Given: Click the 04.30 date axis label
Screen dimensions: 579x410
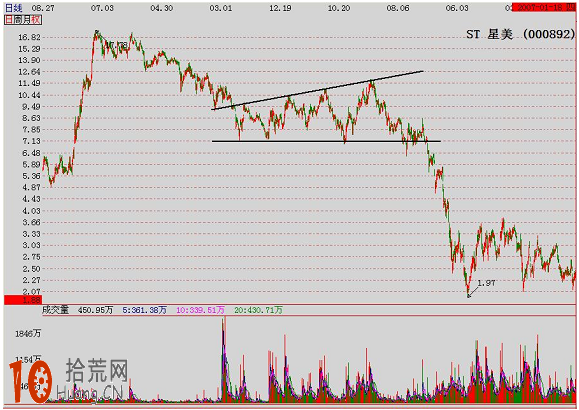Looking at the screenshot, I should 162,8.
